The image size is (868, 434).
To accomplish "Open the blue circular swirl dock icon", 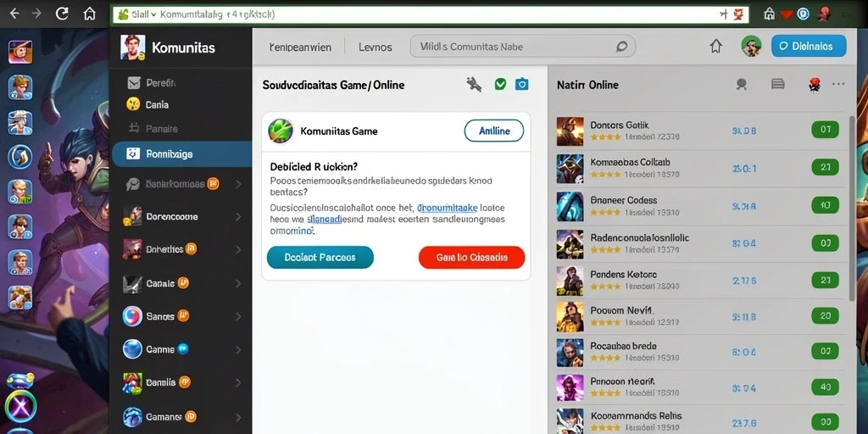I will (20, 156).
